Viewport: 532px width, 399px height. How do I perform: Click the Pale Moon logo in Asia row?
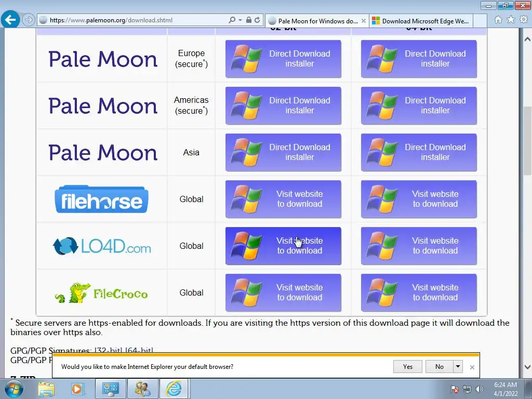tap(103, 153)
